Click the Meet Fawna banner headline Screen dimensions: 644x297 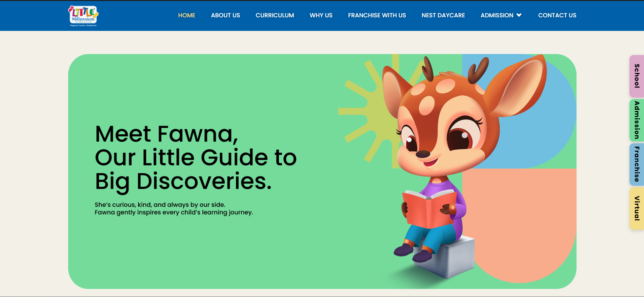(x=196, y=157)
